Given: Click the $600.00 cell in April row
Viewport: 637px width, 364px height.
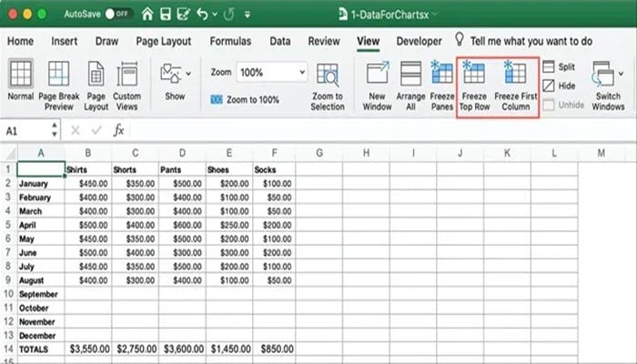Looking at the screenshot, I should 182,225.
